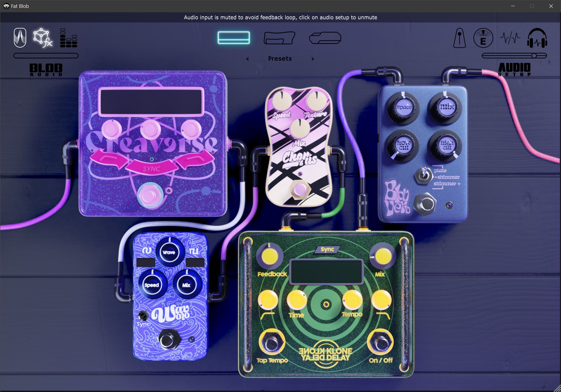561x392 pixels.
Task: Toggle the Wavolo Sync switch
Action: coord(143,316)
